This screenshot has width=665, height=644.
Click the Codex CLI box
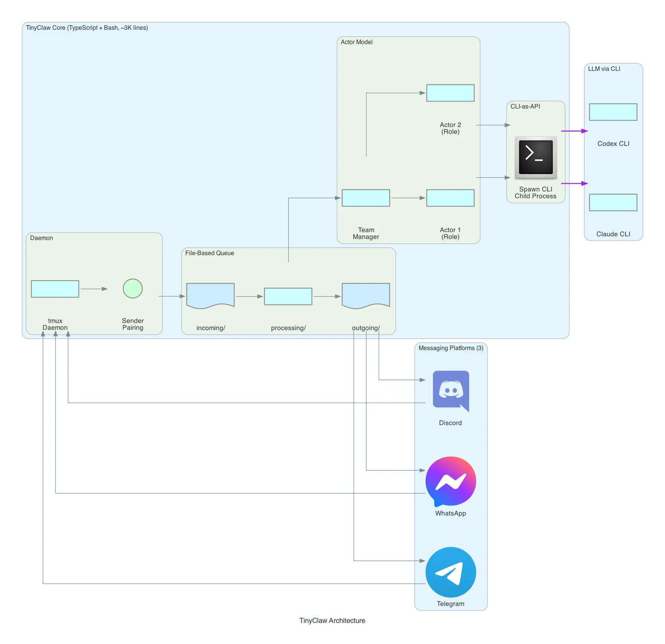[613, 112]
